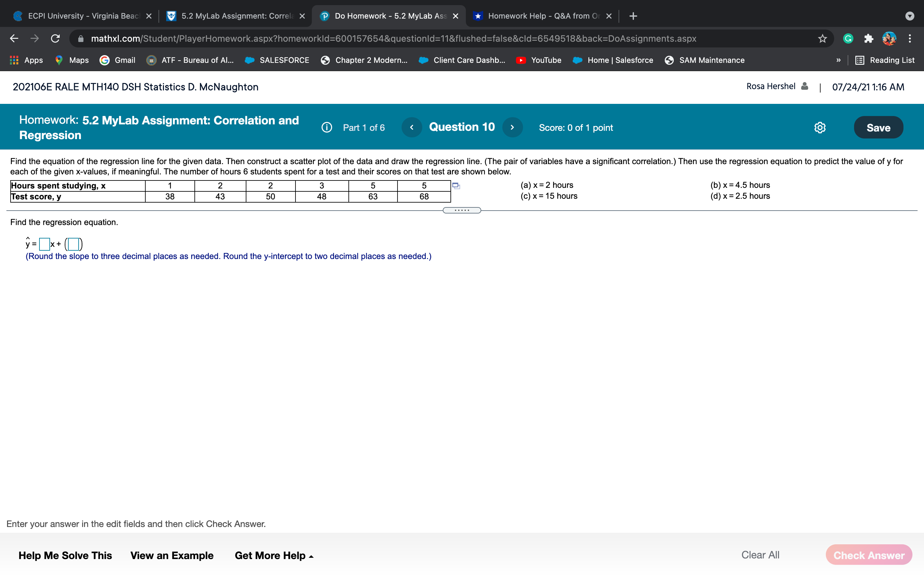The width and height of the screenshot is (924, 577).
Task: Switch to the ECPI University tab
Action: pyautogui.click(x=82, y=16)
